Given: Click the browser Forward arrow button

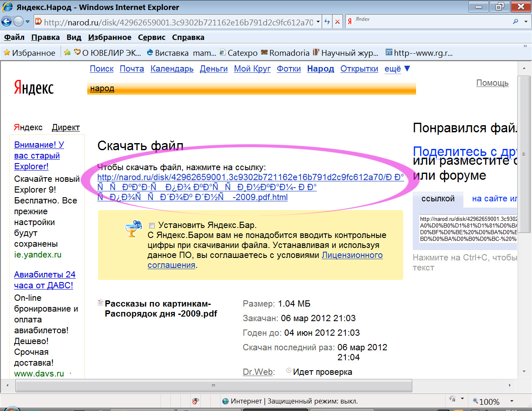Looking at the screenshot, I should point(18,22).
